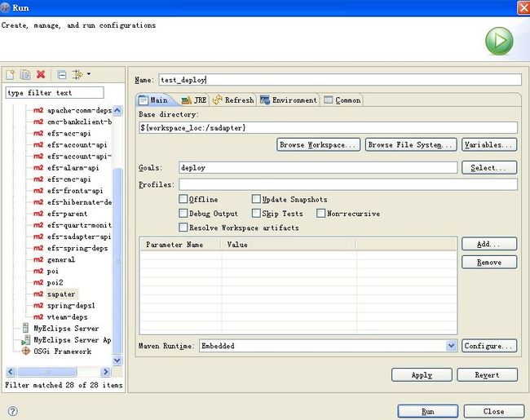Enable Resolve Workspace artifacts checkbox
This screenshot has width=530, height=420.
click(x=183, y=228)
